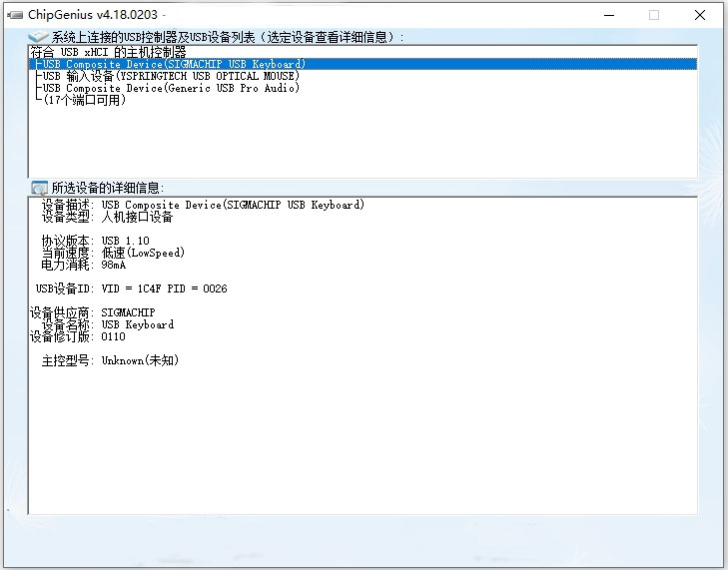Click the USB device list header icon

pos(38,37)
